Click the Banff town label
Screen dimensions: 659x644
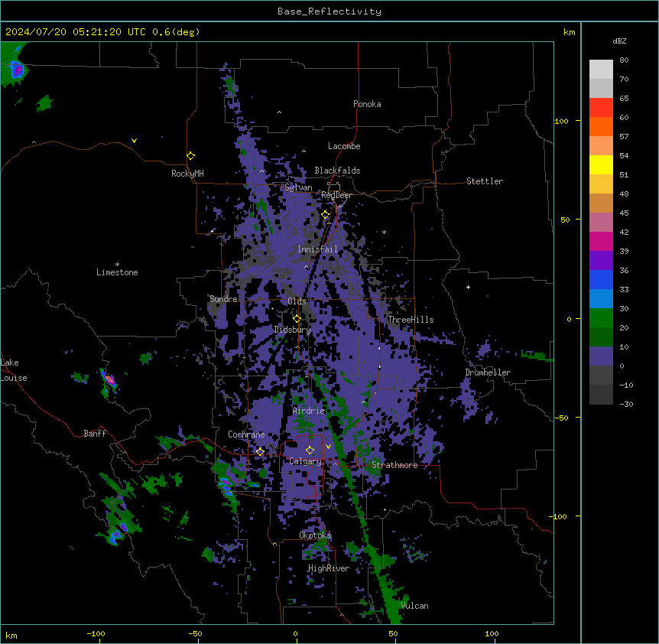point(95,434)
